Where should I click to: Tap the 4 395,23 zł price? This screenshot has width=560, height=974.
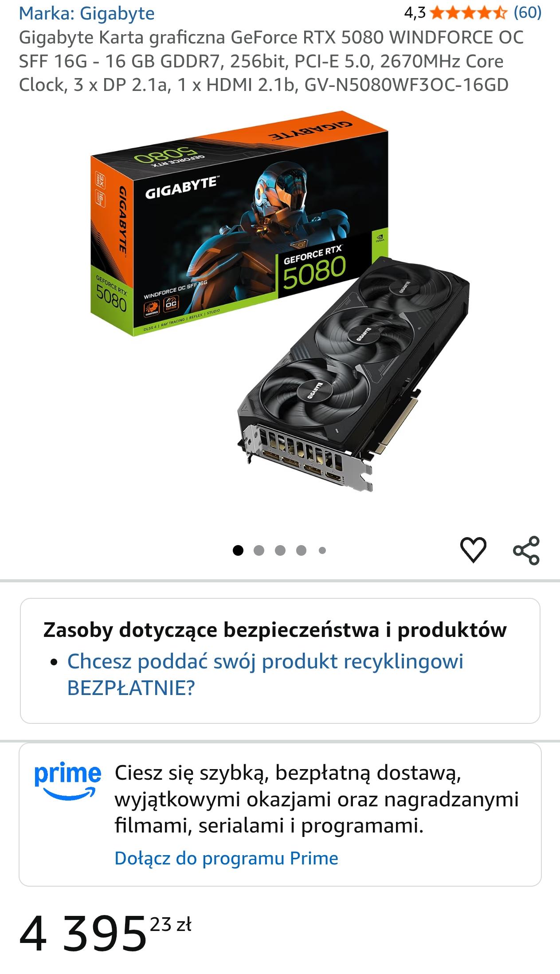[106, 934]
